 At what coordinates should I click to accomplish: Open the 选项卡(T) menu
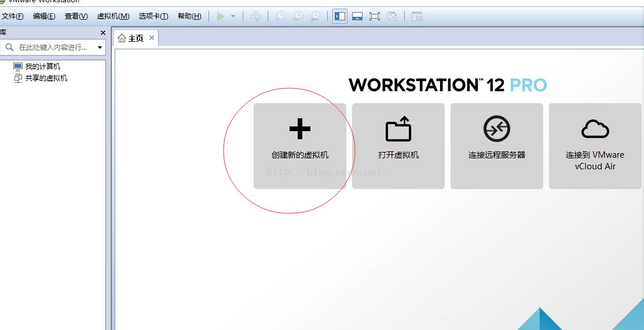tap(153, 16)
